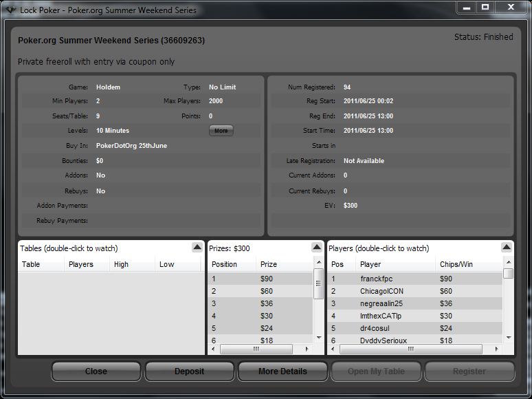Select the $24 prize row in Prizes

coord(261,328)
